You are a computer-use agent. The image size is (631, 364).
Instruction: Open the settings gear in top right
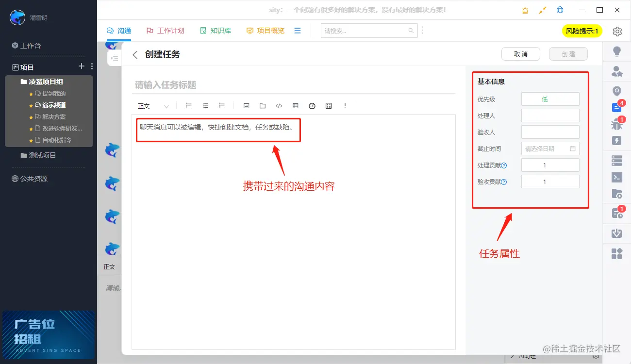(x=617, y=31)
